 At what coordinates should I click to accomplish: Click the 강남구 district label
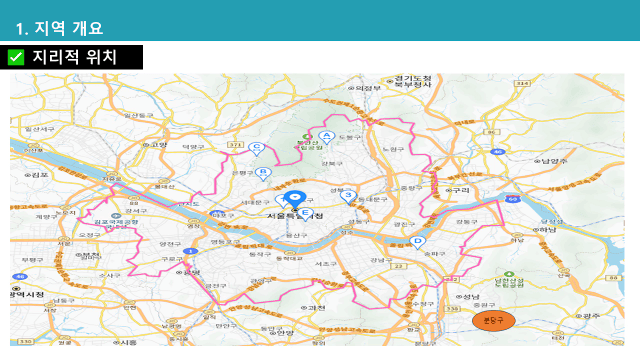pyautogui.click(x=381, y=260)
